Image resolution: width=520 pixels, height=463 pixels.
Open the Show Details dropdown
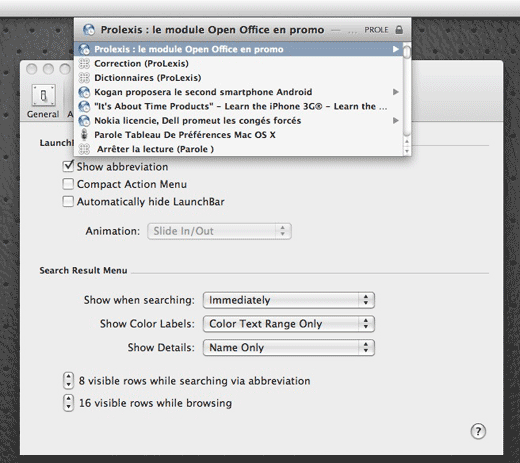[x=289, y=348]
